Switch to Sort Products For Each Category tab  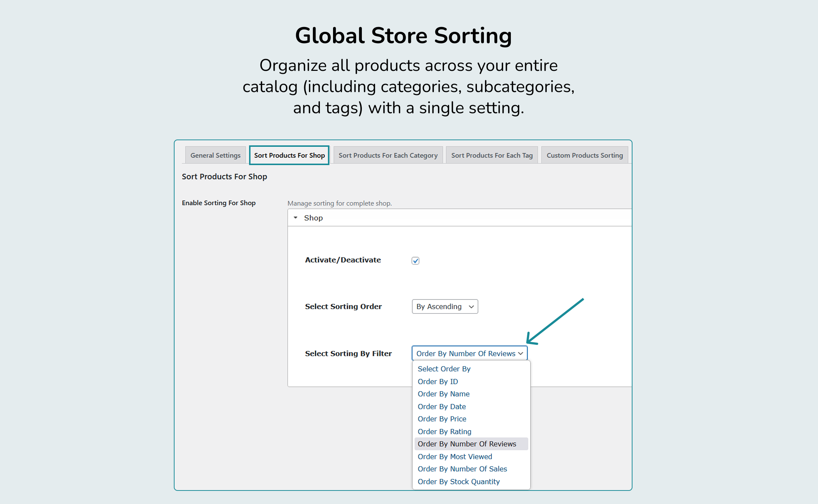(x=388, y=155)
